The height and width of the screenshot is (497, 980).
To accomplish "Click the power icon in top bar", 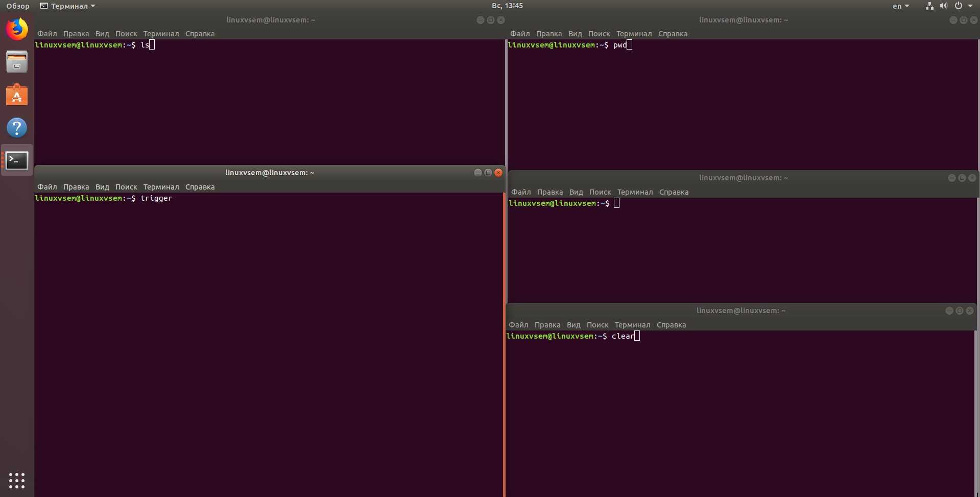I will point(958,6).
